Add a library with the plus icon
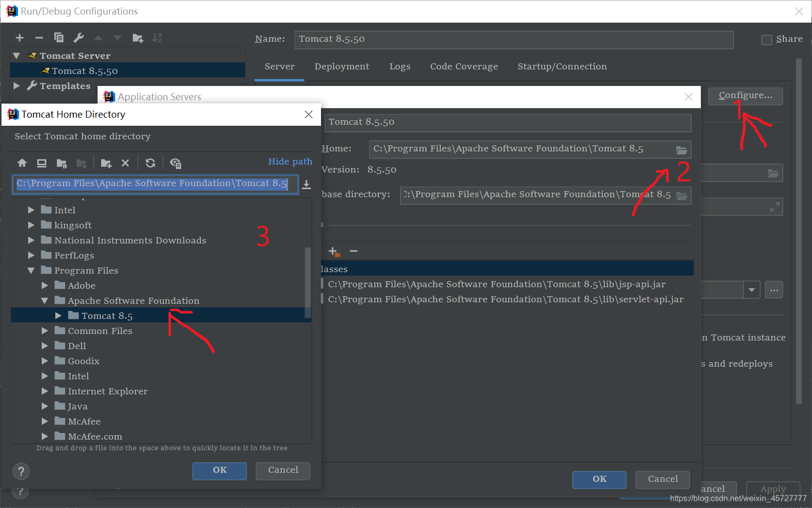Screen dimensions: 812x508 coord(333,251)
